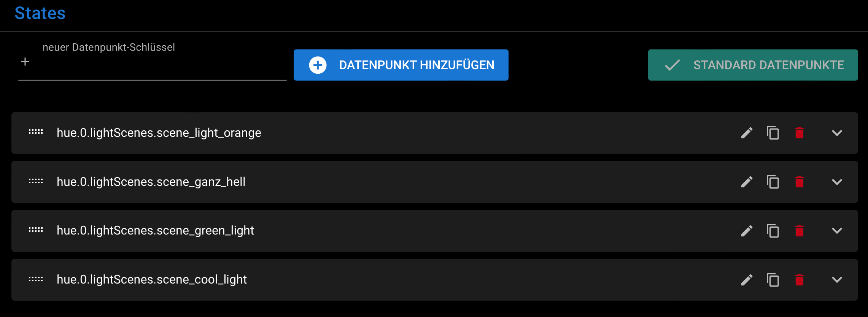Expand the scene_light_orange row
Viewport: 868px width, 317px height.
837,133
